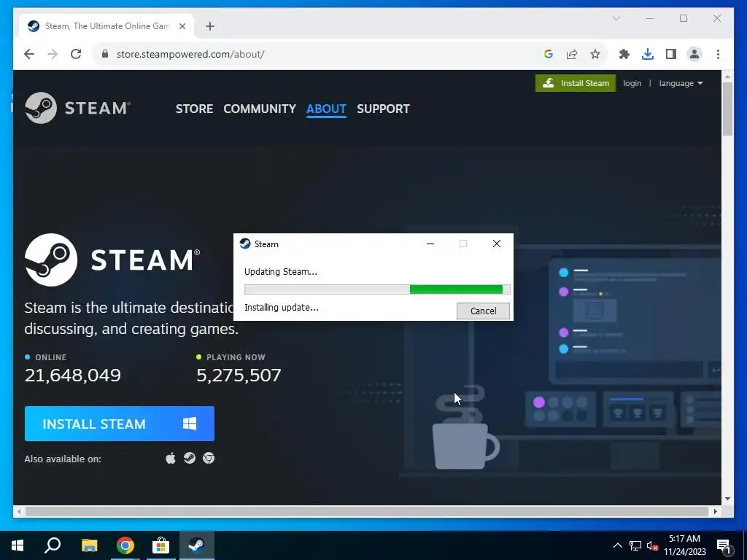Open the taskbar clock and date

pyautogui.click(x=684, y=545)
